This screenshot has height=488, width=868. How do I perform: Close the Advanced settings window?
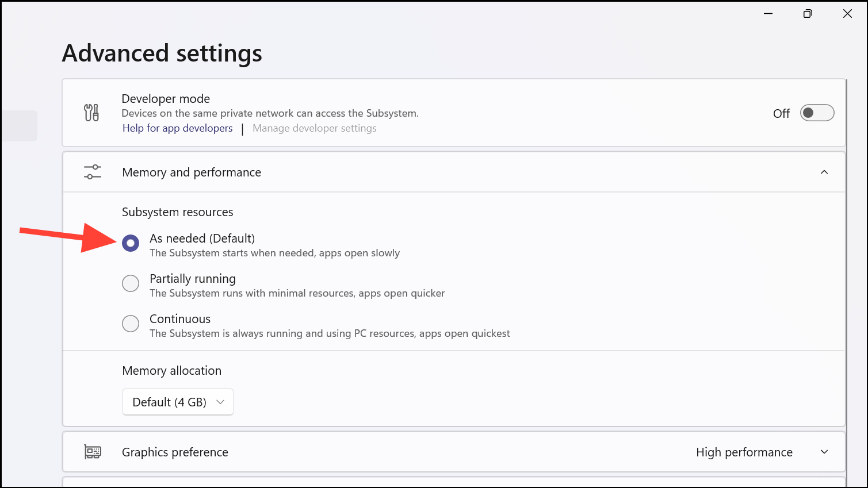[847, 14]
